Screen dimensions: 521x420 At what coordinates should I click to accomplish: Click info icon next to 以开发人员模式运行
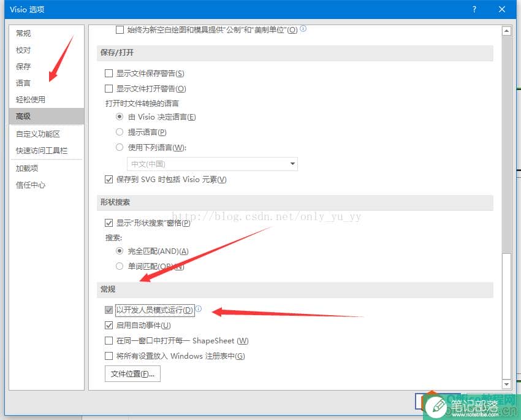[199, 308]
